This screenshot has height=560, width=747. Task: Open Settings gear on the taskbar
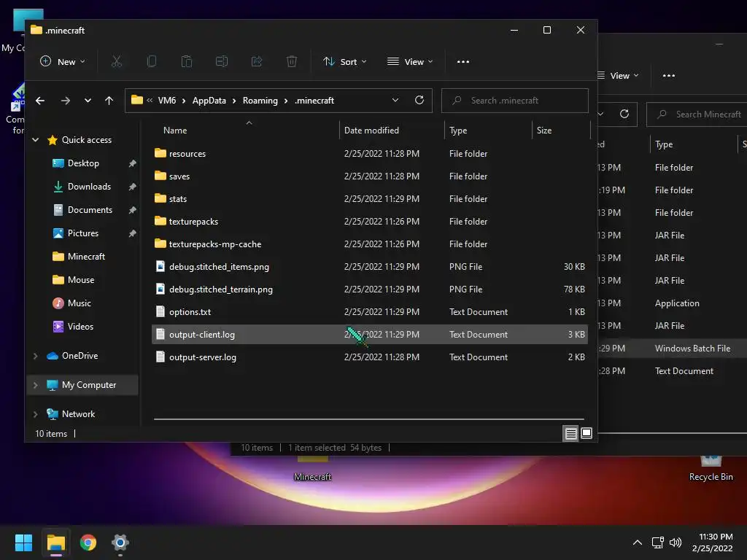(x=120, y=542)
